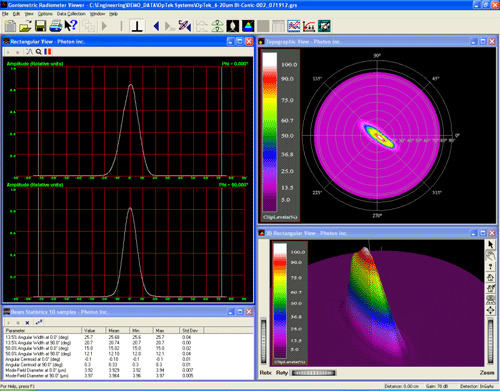Open the File menu
This screenshot has height=391, width=500.
click(5, 14)
